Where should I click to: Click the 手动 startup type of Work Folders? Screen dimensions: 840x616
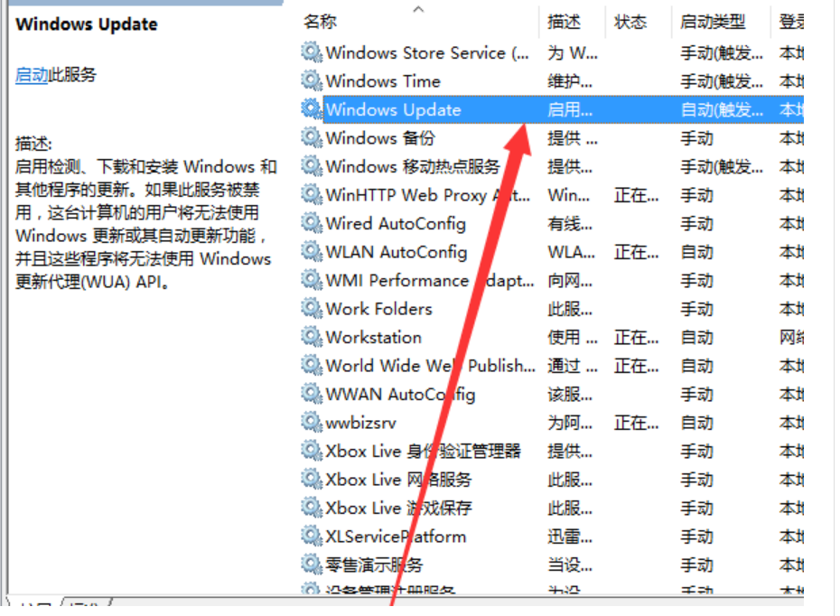[696, 309]
